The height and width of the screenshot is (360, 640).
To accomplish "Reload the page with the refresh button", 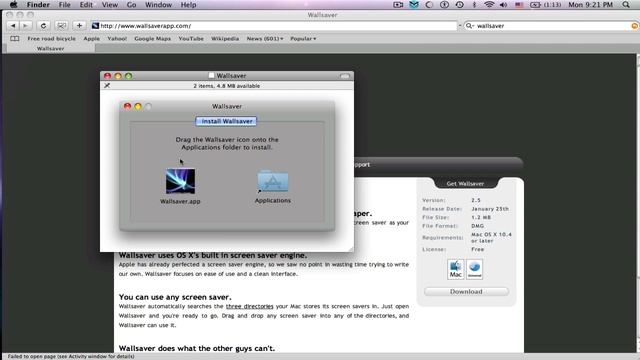I will click(x=43, y=26).
